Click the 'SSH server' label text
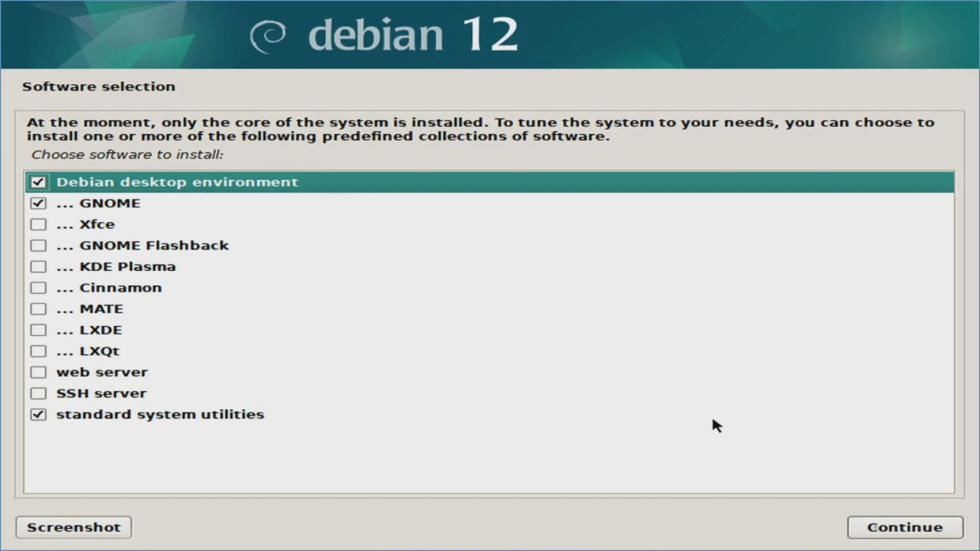This screenshot has height=551, width=980. 101,393
